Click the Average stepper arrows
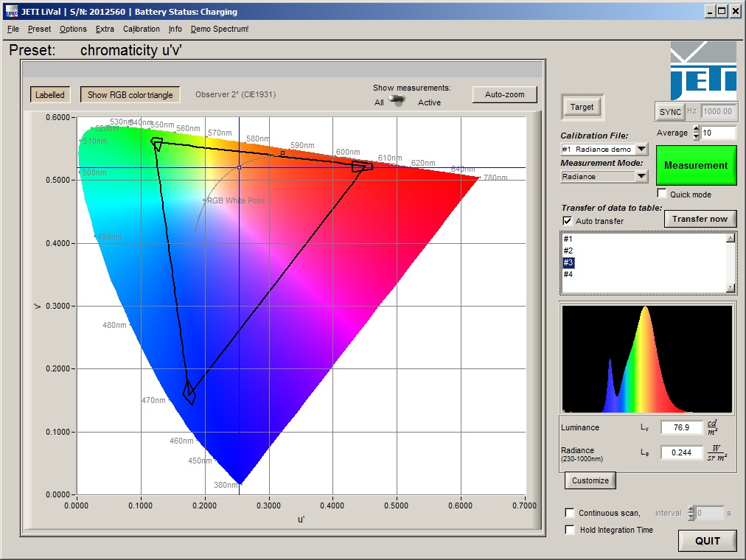Screen dimensions: 746x560 click(x=696, y=133)
